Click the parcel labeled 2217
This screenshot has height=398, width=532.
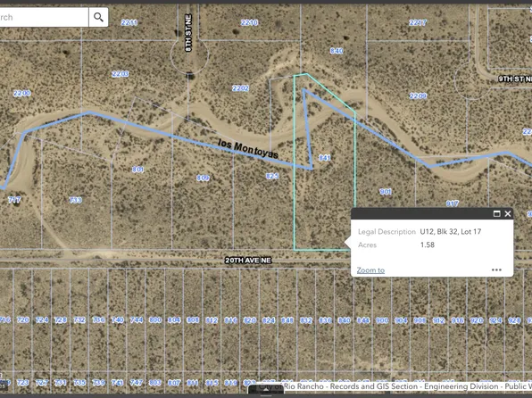click(x=418, y=22)
